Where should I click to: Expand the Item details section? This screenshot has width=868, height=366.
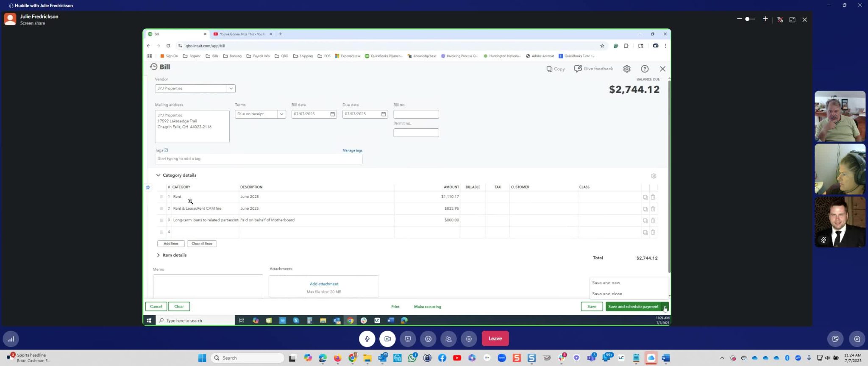click(x=158, y=255)
